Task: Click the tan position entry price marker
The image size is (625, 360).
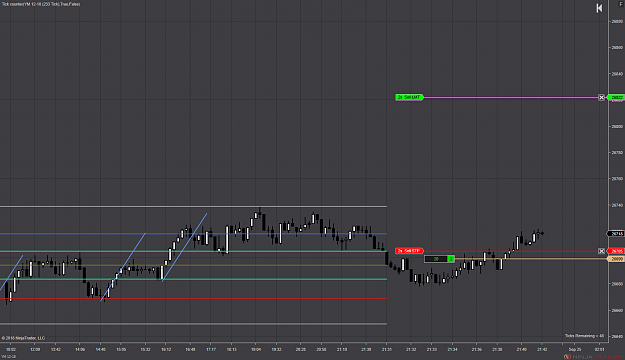Action: point(616,259)
